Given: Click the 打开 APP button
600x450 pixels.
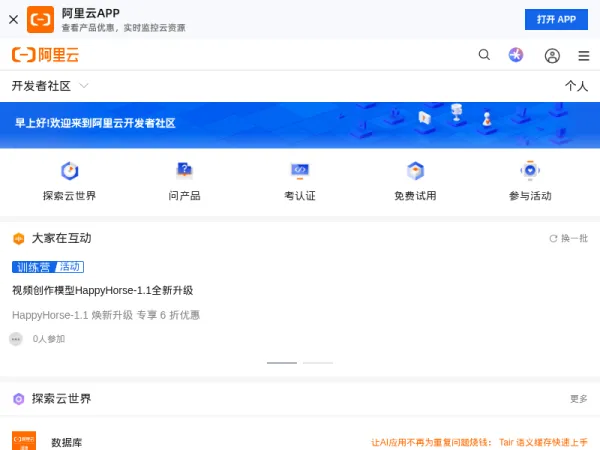Looking at the screenshot, I should click(556, 20).
